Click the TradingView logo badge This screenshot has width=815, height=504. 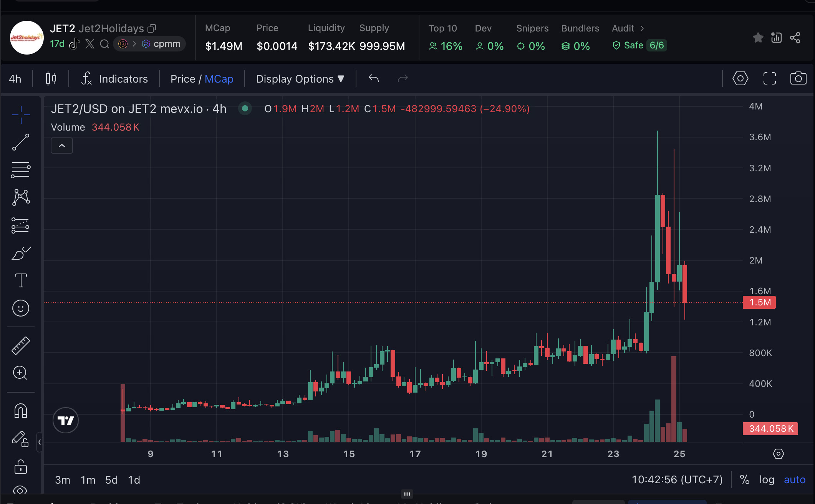coord(66,420)
